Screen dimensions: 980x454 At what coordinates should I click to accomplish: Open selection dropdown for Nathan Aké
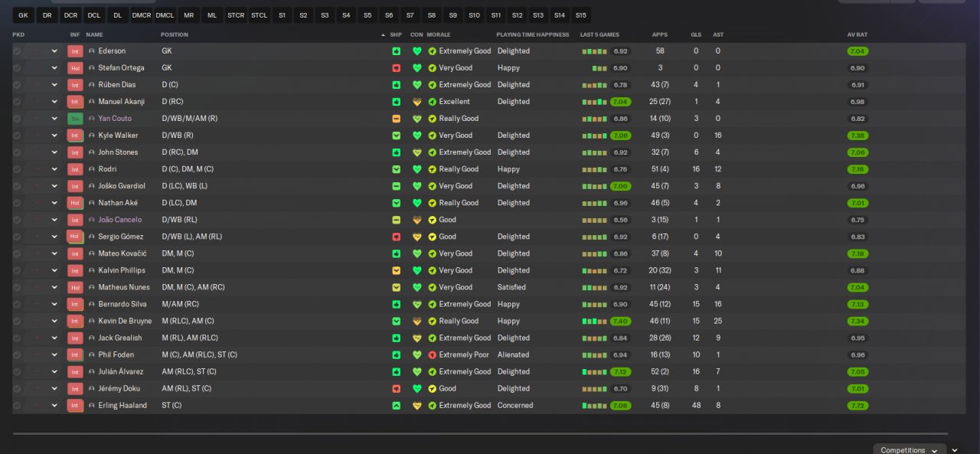click(54, 203)
